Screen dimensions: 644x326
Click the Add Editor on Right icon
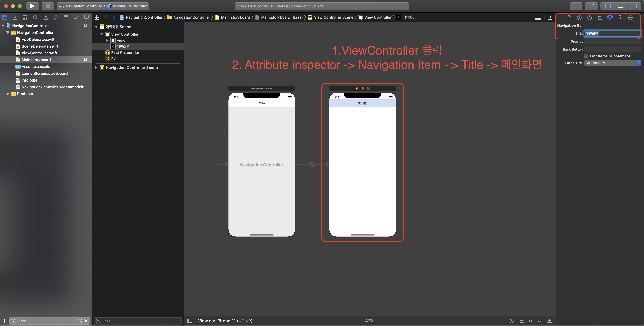(x=549, y=17)
